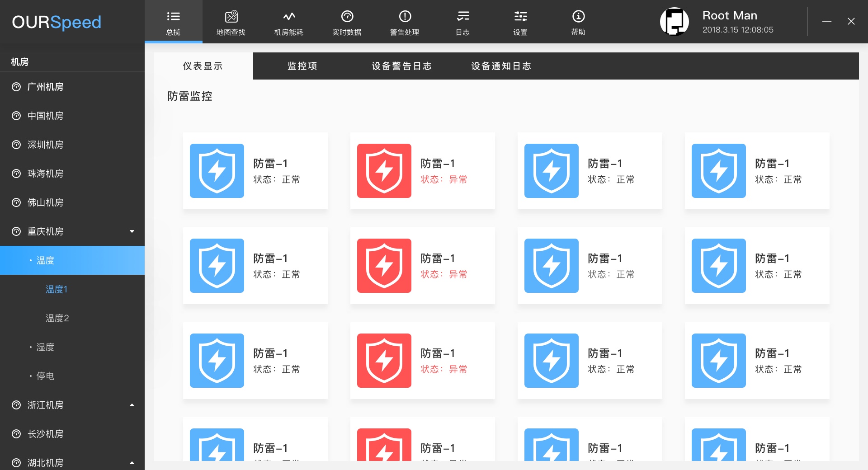This screenshot has width=868, height=470.
Task: Open the 日志 logs section
Action: (x=462, y=21)
